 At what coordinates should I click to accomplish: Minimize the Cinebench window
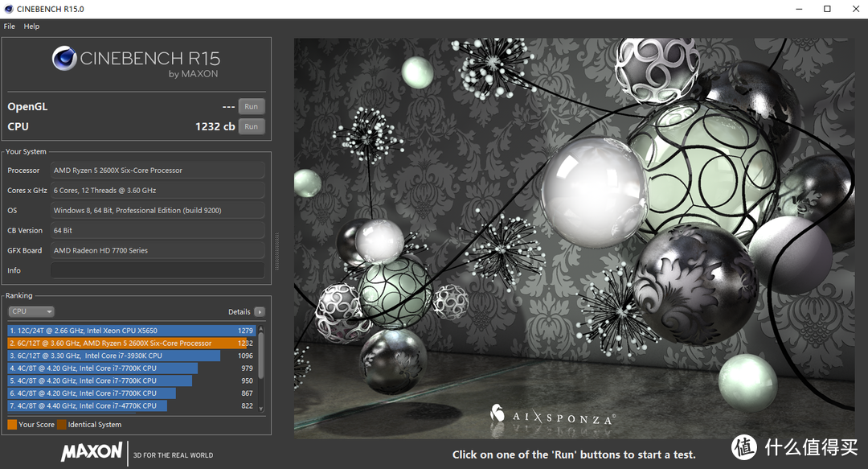tap(800, 9)
